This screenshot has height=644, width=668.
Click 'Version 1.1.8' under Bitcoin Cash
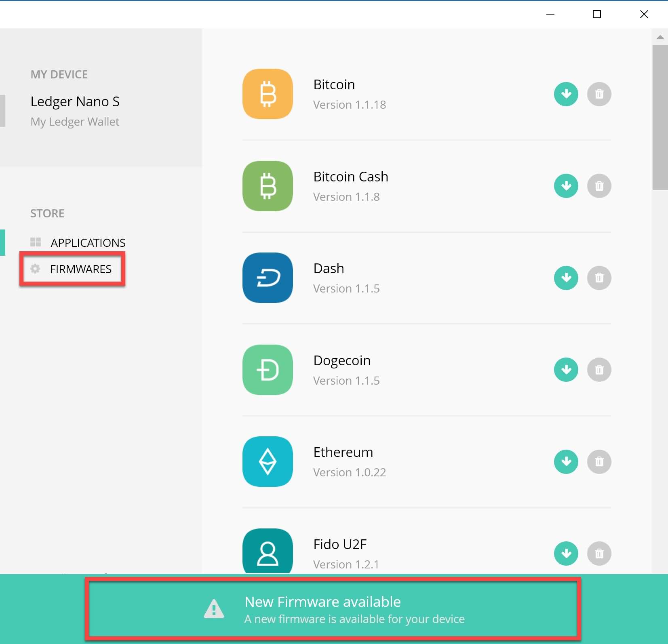coord(346,197)
